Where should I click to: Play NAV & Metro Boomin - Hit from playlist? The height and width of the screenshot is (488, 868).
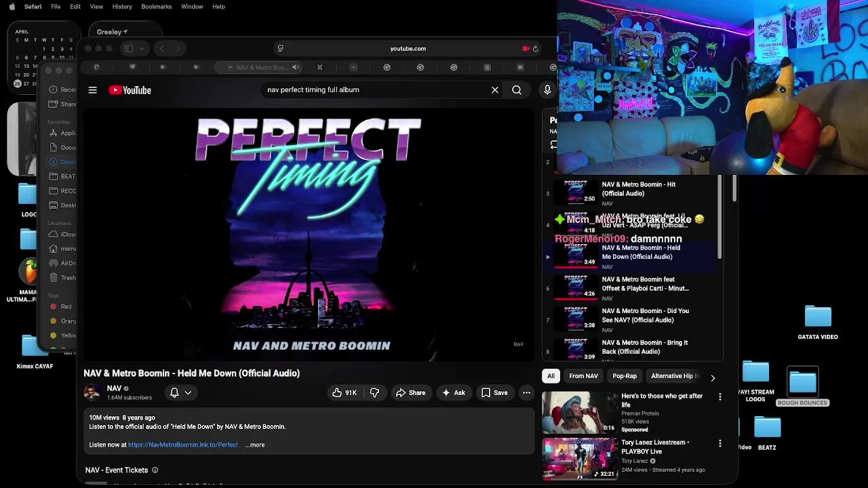pos(631,193)
